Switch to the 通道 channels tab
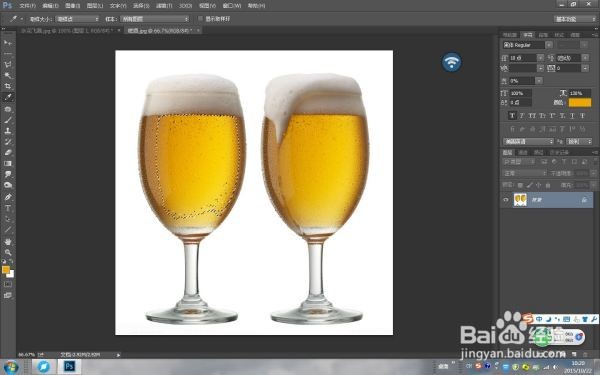600x375 pixels. (523, 152)
